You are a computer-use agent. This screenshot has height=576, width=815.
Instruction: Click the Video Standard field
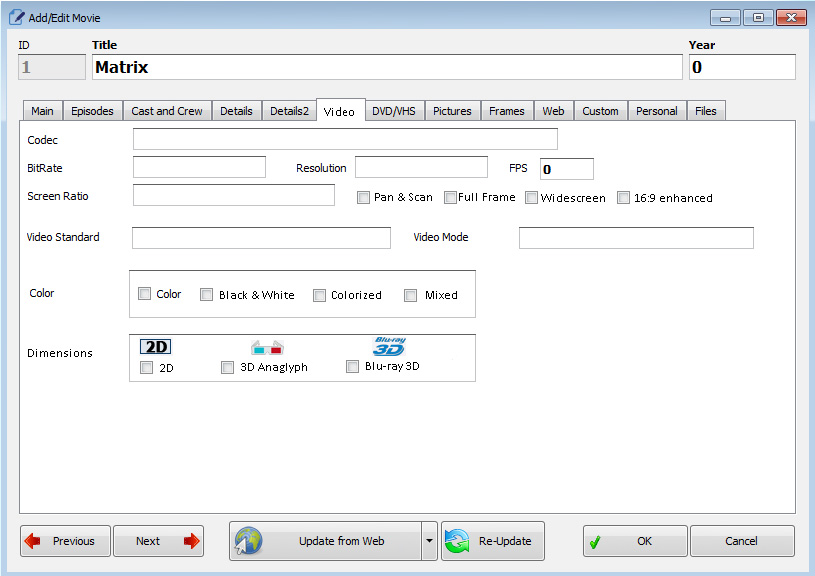261,238
